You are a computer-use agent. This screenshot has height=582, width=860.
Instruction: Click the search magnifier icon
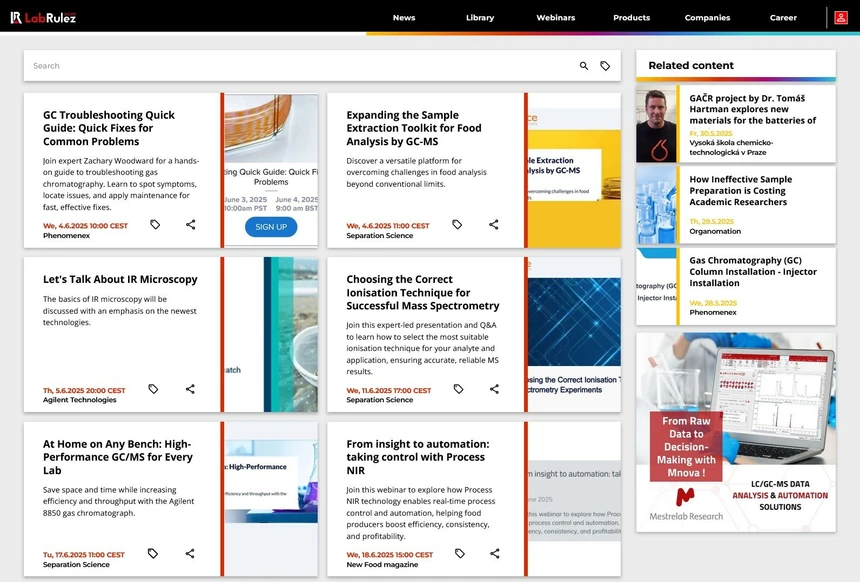[584, 66]
